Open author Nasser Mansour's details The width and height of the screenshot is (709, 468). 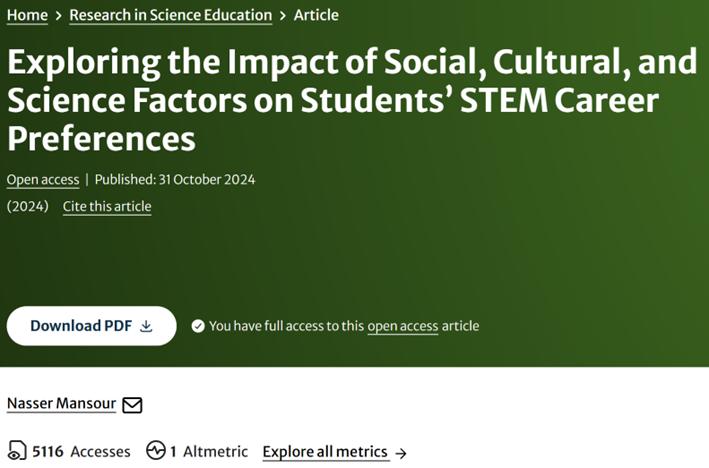pos(60,404)
